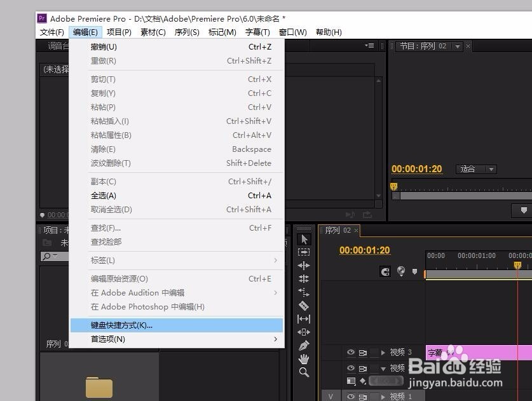Select the Razor tool
The height and width of the screenshot is (401, 532).
(x=304, y=306)
